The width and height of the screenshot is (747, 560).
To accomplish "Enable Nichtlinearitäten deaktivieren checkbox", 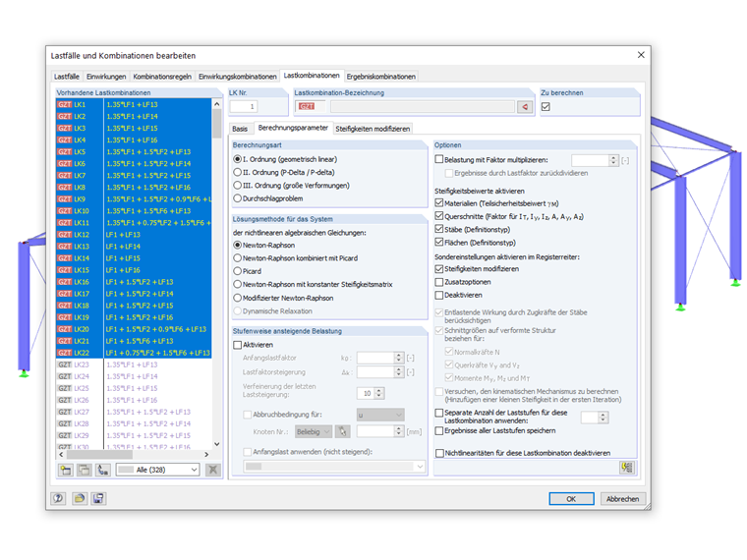I will (439, 453).
